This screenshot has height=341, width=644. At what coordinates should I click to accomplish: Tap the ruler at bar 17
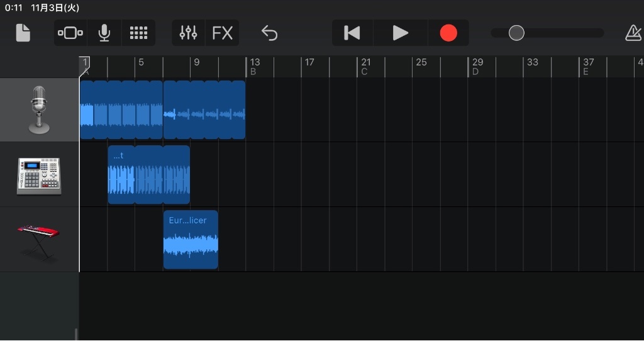pos(309,62)
